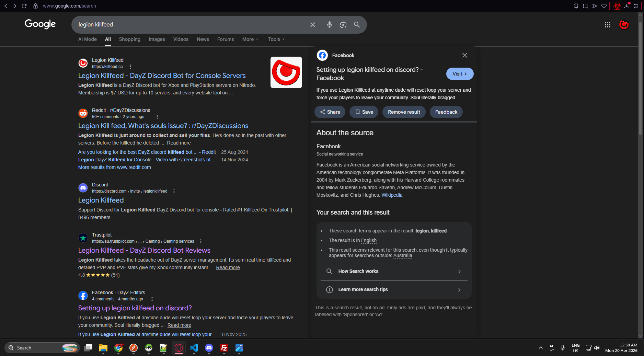This screenshot has height=356, width=644.
Task: Expand How Search works row
Action: click(x=394, y=271)
